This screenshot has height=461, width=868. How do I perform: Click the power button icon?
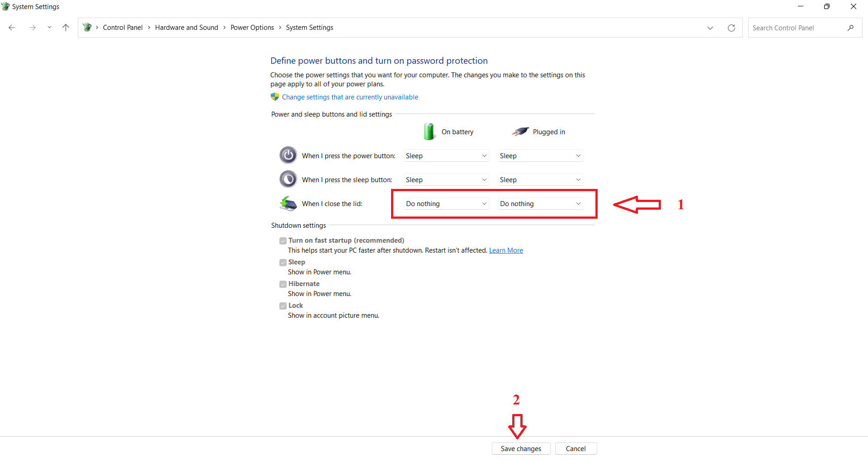pos(288,155)
